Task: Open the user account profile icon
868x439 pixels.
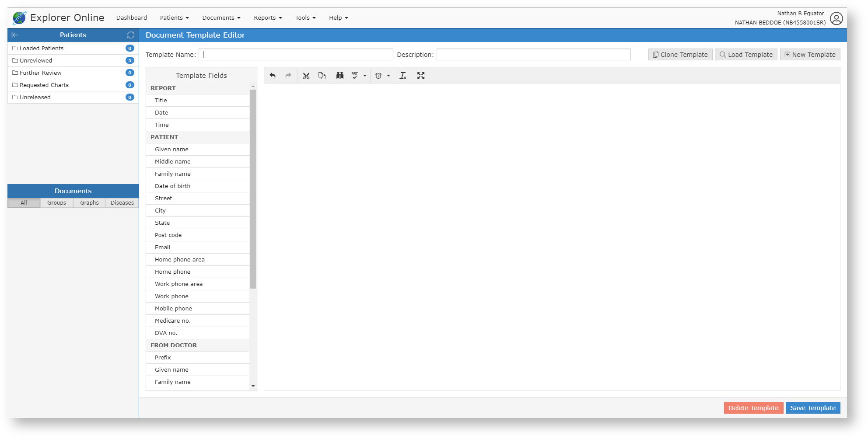Action: click(x=836, y=18)
